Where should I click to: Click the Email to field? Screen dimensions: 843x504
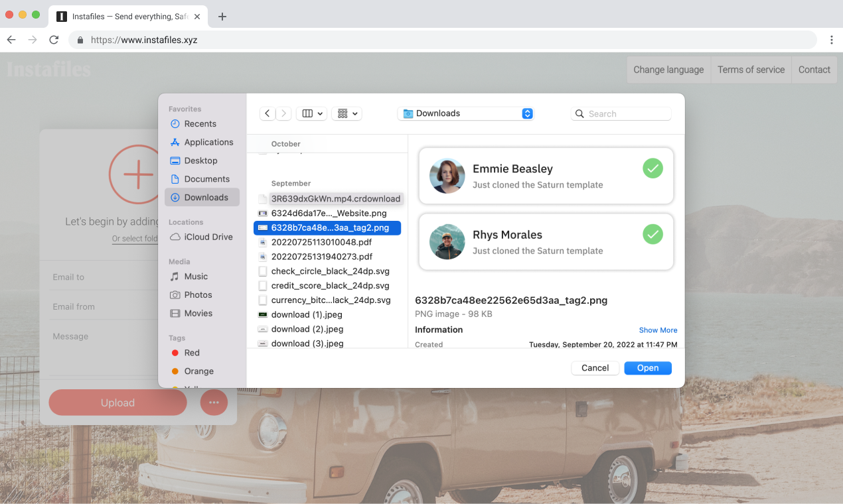[104, 277]
